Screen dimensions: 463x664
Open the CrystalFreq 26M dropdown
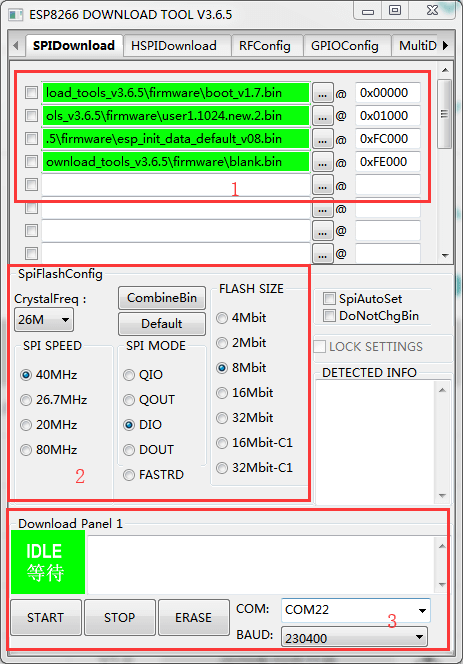pyautogui.click(x=44, y=319)
